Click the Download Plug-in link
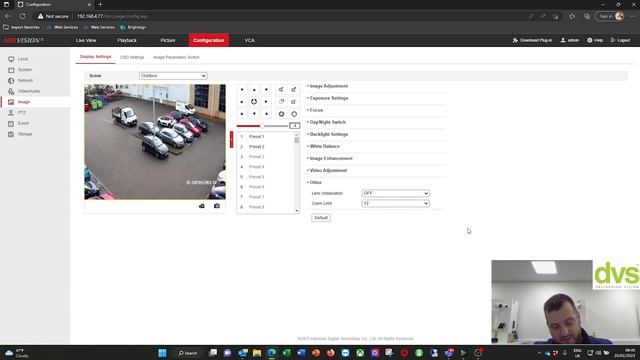This screenshot has width=640, height=360. click(532, 40)
